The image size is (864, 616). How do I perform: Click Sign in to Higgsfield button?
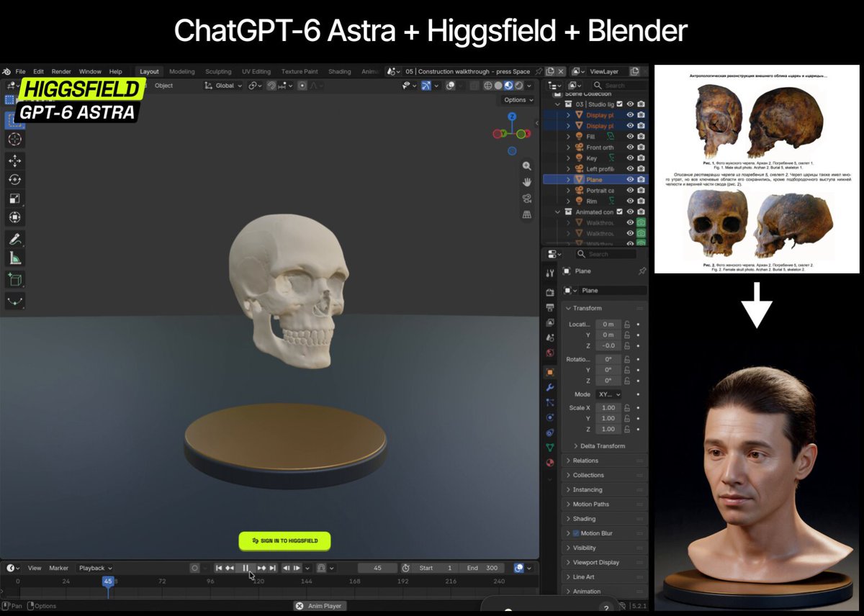284,541
